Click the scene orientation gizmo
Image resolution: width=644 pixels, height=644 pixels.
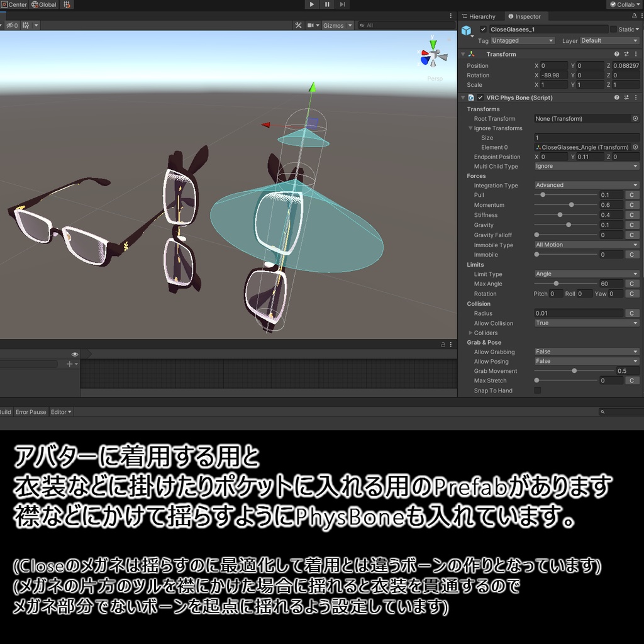coord(433,55)
